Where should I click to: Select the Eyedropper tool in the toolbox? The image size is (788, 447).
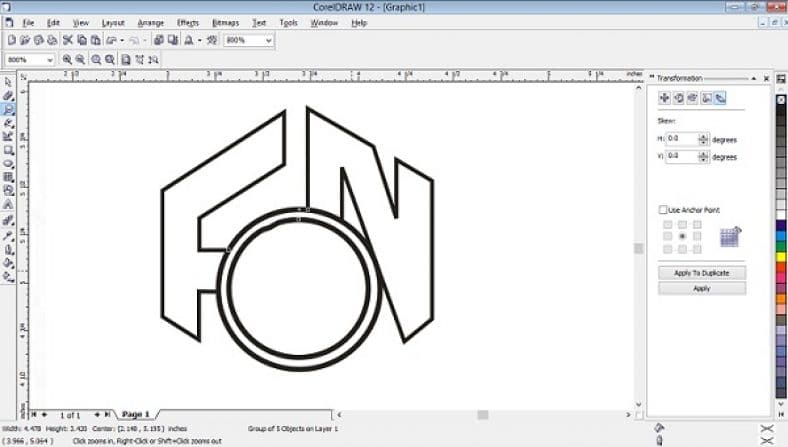(x=8, y=235)
